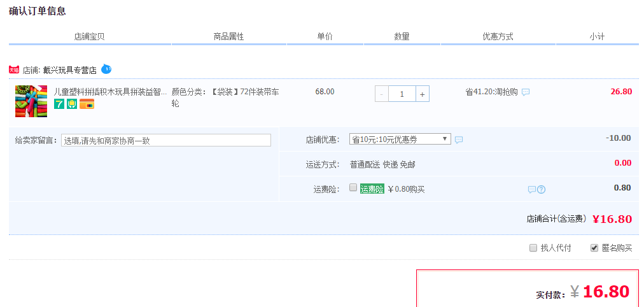Click comment icon in 运费险 row
Viewport: 644px width, 307px height.
tap(531, 189)
